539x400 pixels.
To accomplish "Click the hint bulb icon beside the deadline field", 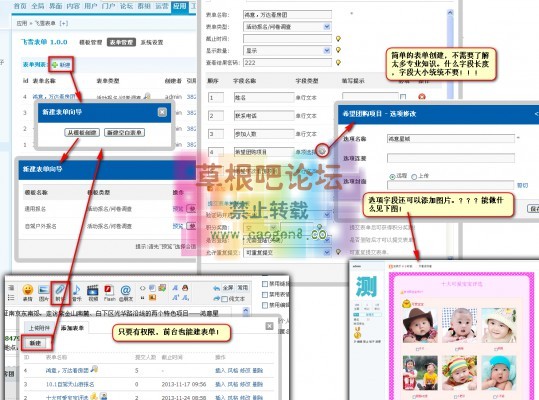I will [x=338, y=38].
